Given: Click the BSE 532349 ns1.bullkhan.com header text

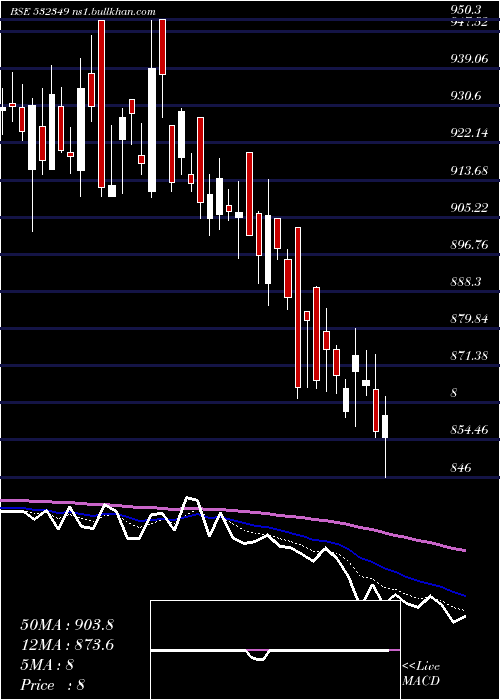Looking at the screenshot, I should pyautogui.click(x=83, y=12).
